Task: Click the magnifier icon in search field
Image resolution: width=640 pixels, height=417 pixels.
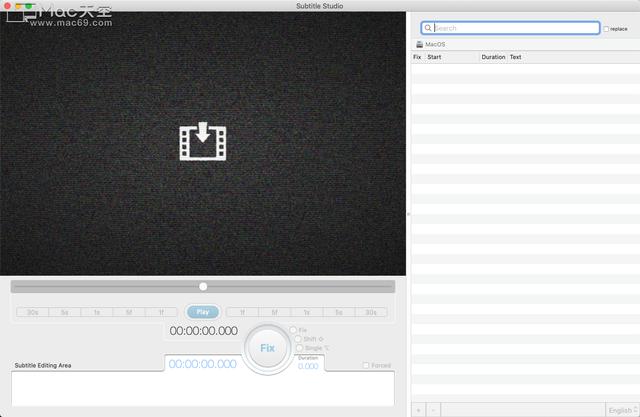Action: (x=428, y=29)
